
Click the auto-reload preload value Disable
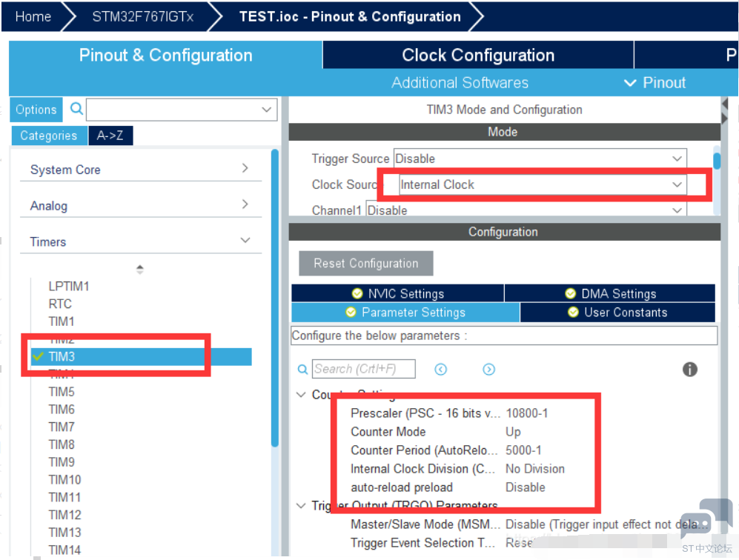click(x=526, y=487)
